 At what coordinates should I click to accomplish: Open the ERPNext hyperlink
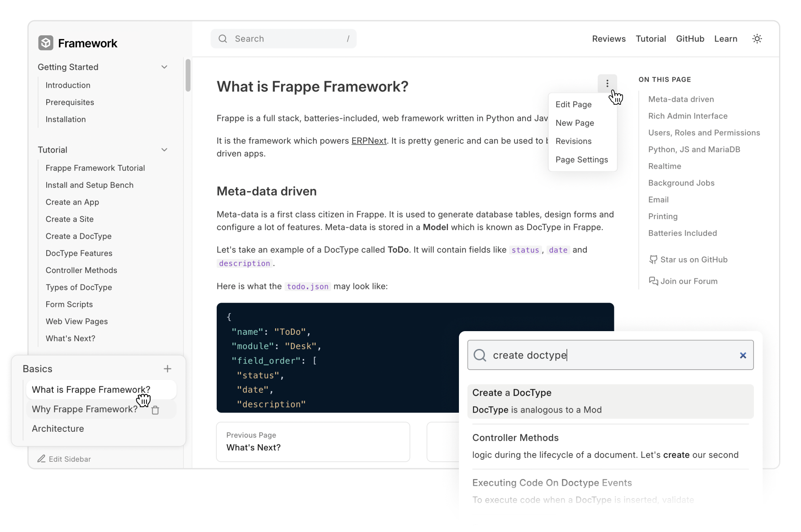tap(368, 141)
